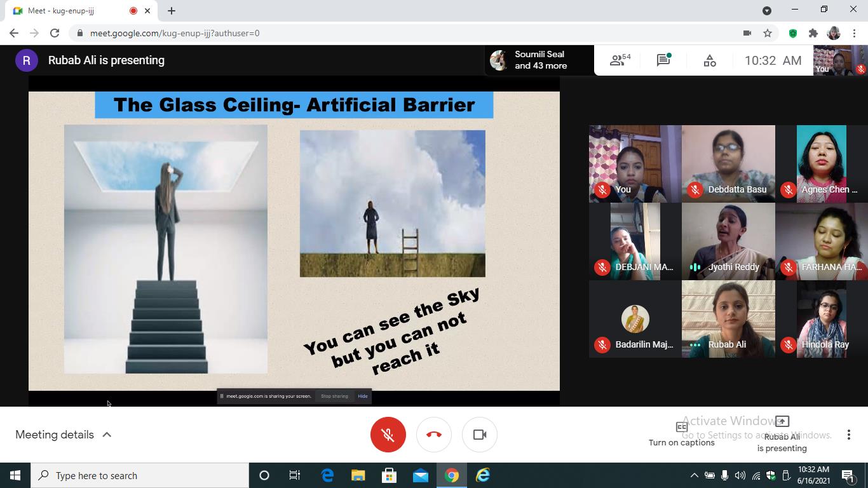Expand the Meeting details chevron
The image size is (868, 488).
pyautogui.click(x=107, y=435)
